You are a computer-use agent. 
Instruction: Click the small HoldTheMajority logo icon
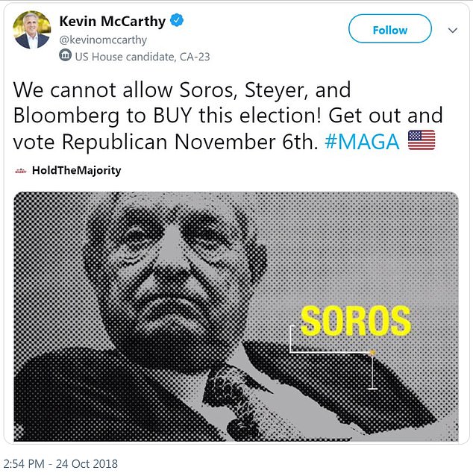tap(21, 171)
